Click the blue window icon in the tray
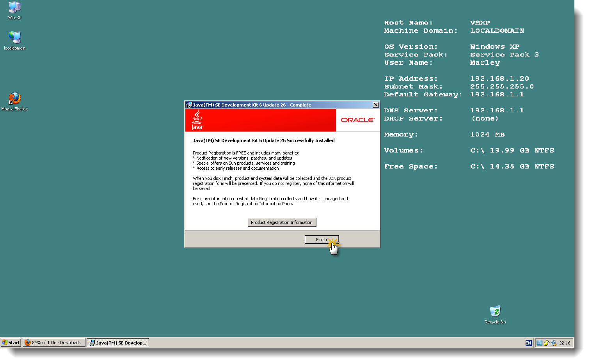This screenshot has width=590, height=364. (x=540, y=343)
